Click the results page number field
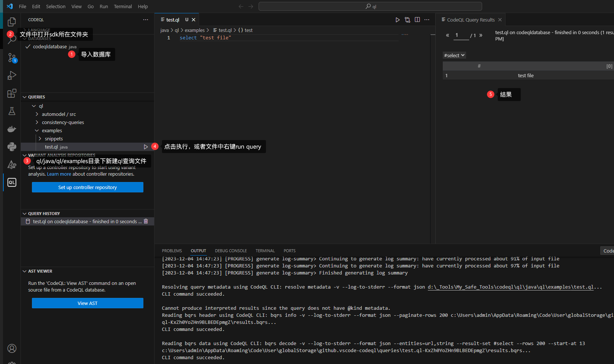This screenshot has height=364, width=614. coord(460,35)
